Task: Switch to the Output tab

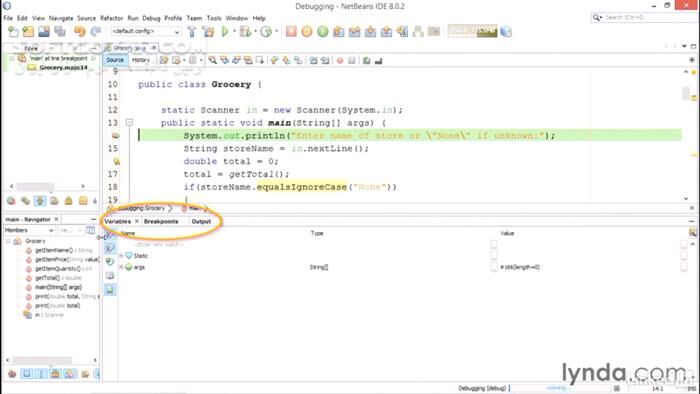Action: (x=201, y=221)
